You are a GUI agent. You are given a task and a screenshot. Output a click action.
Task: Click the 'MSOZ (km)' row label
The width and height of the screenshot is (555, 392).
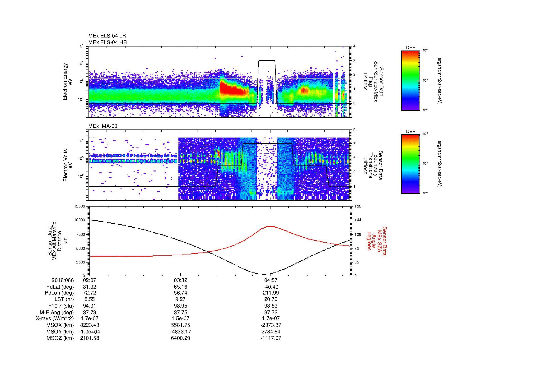(x=60, y=338)
